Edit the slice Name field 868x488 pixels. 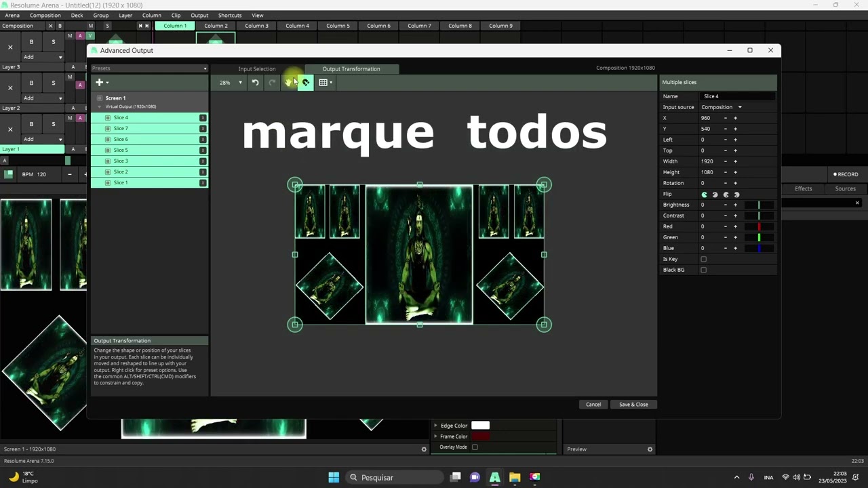[738, 96]
